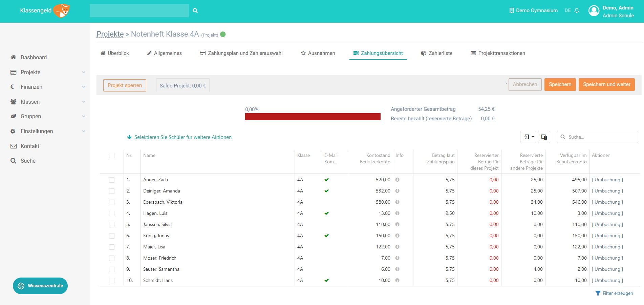This screenshot has width=644, height=305.
Task: Open notifications bell icon
Action: (x=577, y=11)
